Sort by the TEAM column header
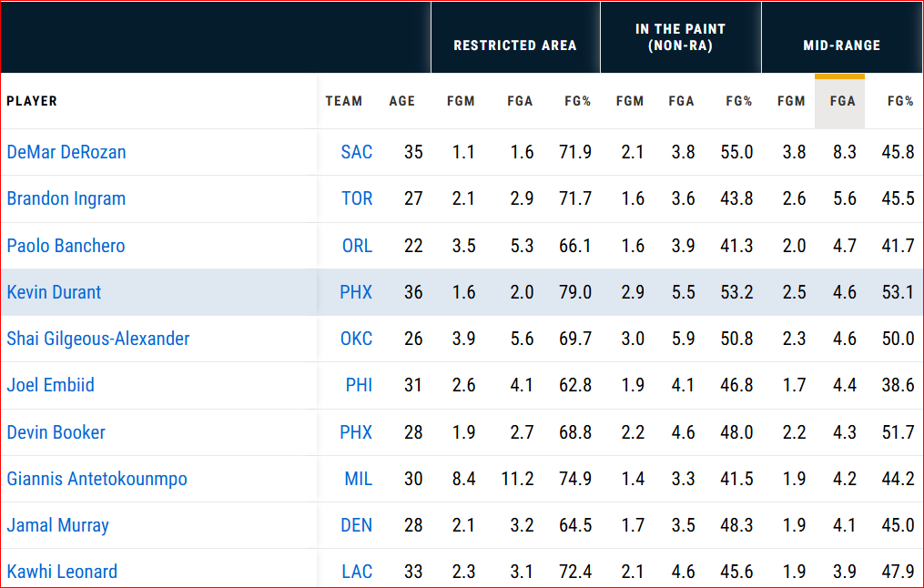 (x=343, y=101)
